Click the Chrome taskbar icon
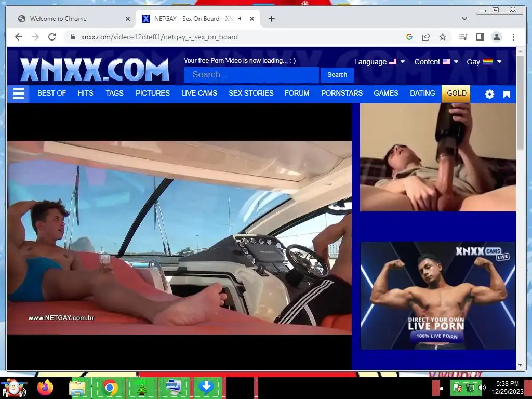The image size is (532, 399). (x=110, y=388)
